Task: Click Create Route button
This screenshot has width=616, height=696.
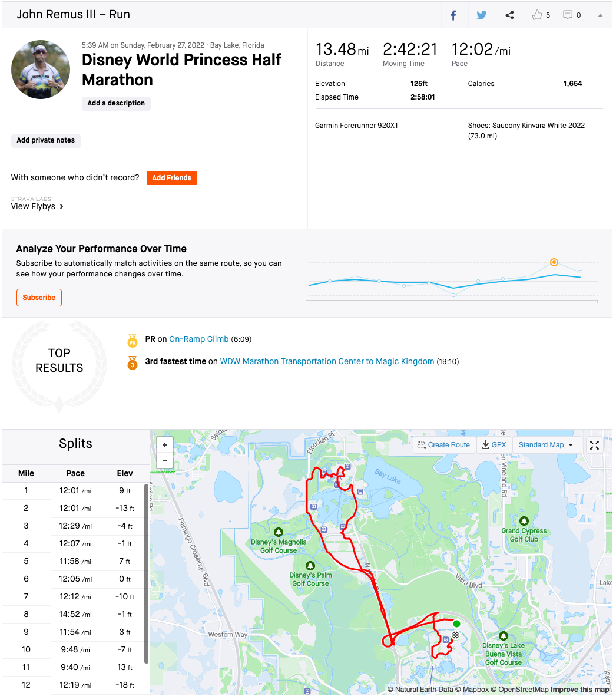Action: click(x=443, y=445)
